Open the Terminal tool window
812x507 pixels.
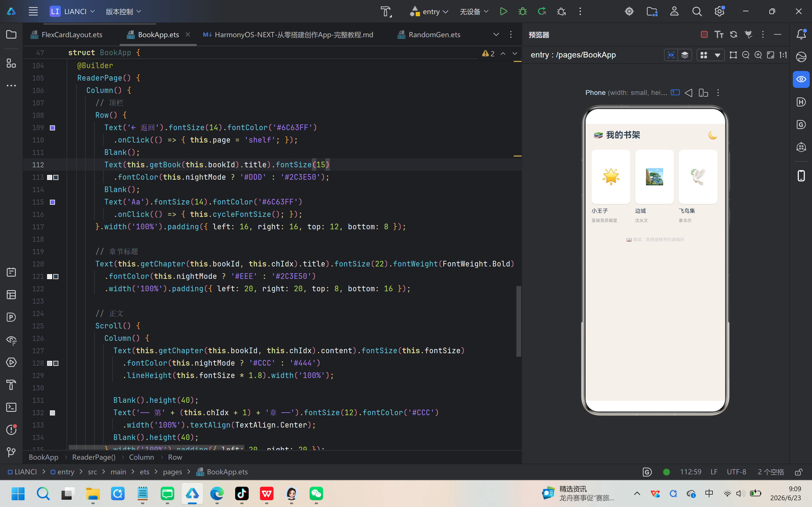[x=11, y=407]
